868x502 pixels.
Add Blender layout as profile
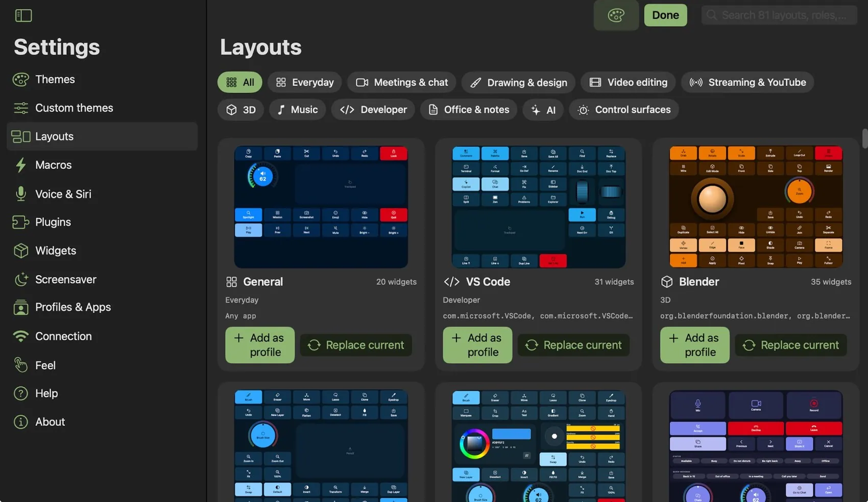tap(695, 345)
